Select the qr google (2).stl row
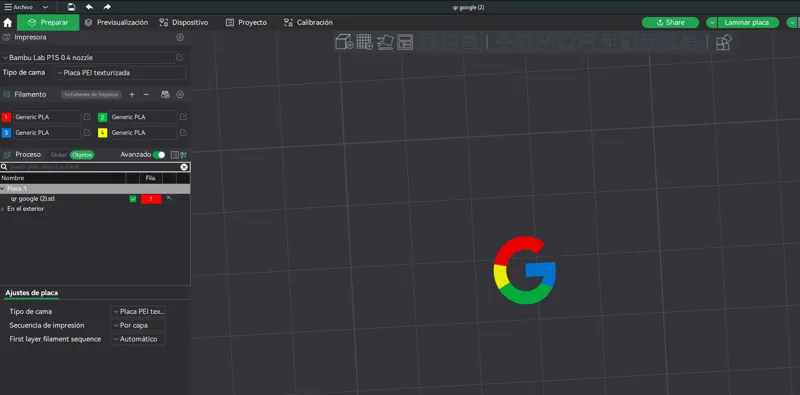The width and height of the screenshot is (800, 395). [95, 199]
